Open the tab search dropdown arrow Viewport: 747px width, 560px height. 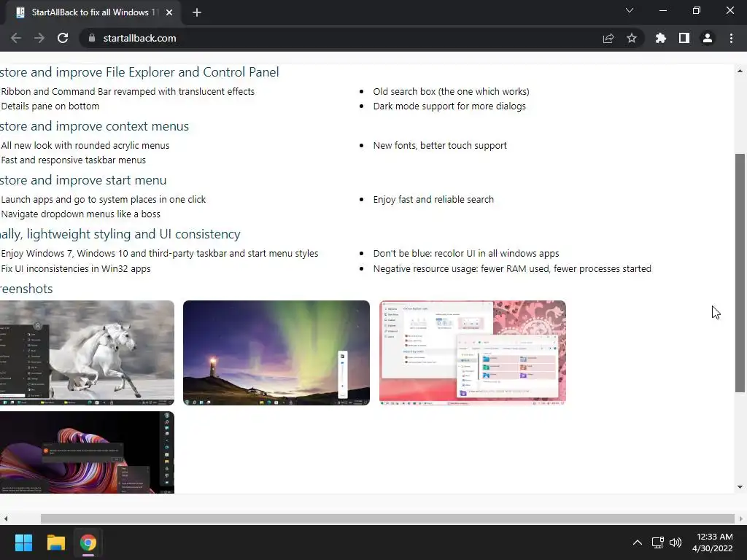(x=630, y=10)
